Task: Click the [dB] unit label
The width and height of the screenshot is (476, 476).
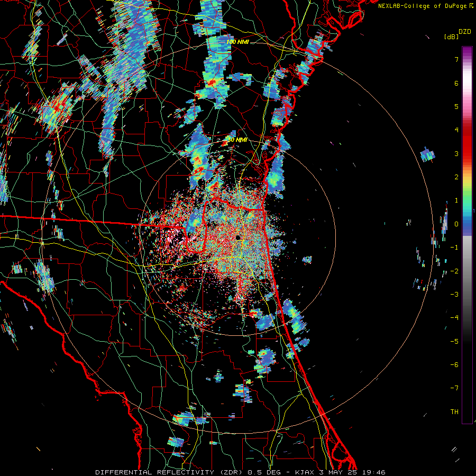Action: (451, 36)
